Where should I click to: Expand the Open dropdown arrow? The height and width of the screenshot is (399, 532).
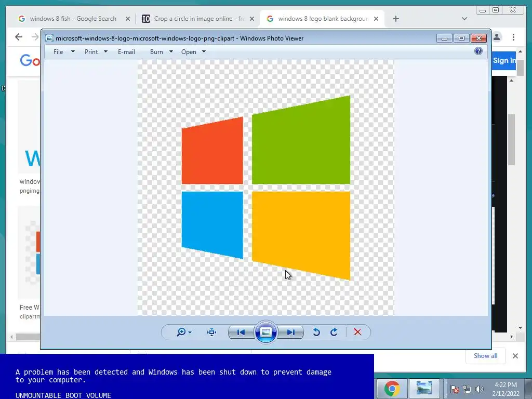coord(204,51)
